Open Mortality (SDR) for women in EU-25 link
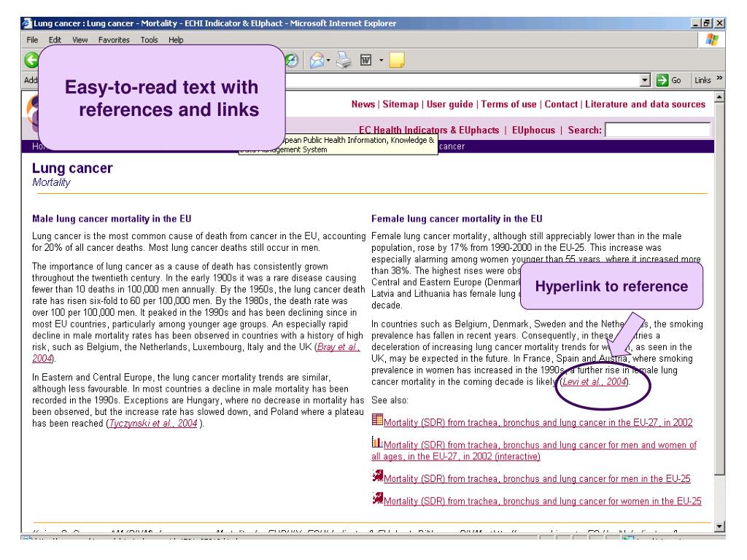 click(543, 501)
